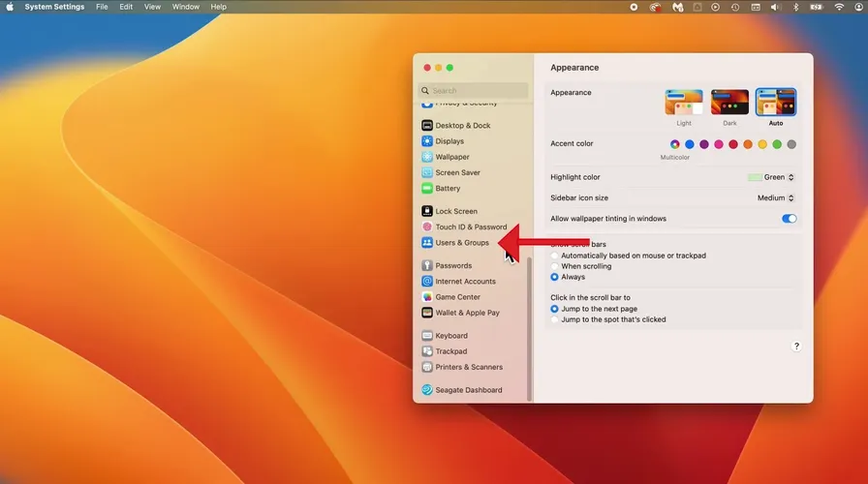Select the Printers & Scanners icon
This screenshot has height=484, width=868.
point(427,367)
